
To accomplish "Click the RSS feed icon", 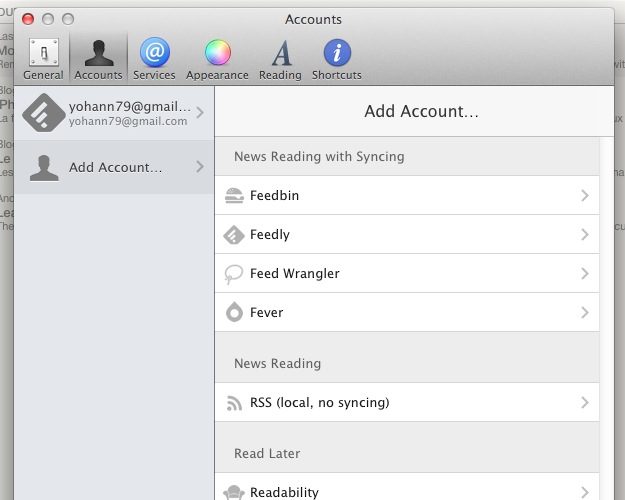I will point(234,403).
